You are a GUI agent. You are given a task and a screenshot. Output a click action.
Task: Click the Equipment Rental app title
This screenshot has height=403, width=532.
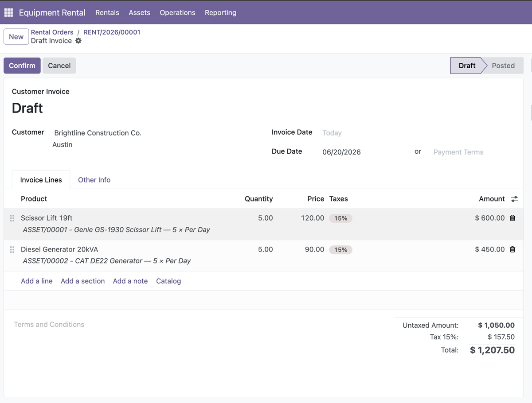(x=52, y=12)
